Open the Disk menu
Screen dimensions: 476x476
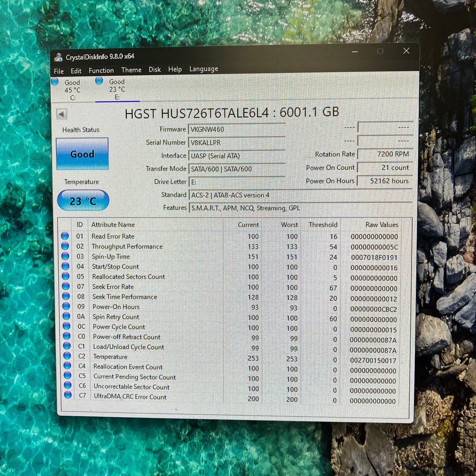coord(154,70)
